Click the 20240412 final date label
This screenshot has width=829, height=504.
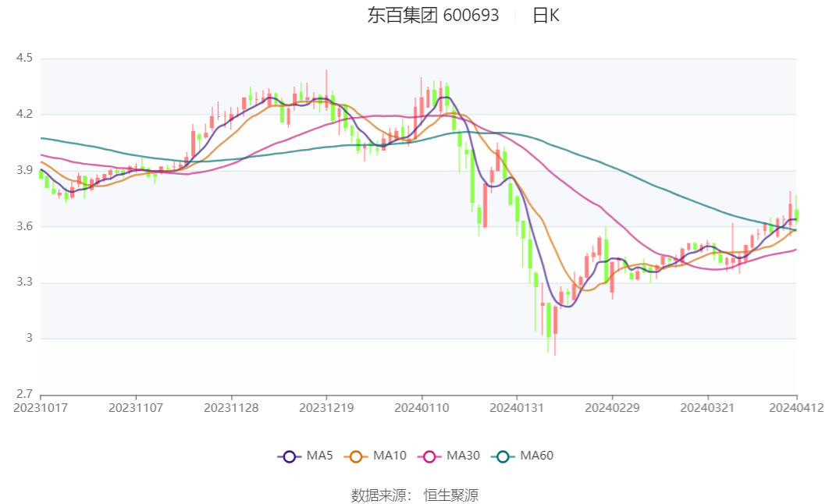pyautogui.click(x=796, y=407)
